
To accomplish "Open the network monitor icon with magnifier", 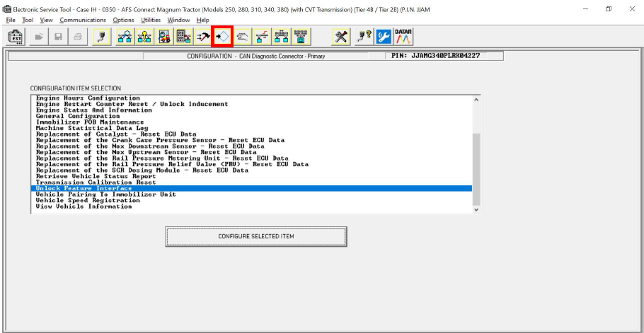I will tap(125, 37).
